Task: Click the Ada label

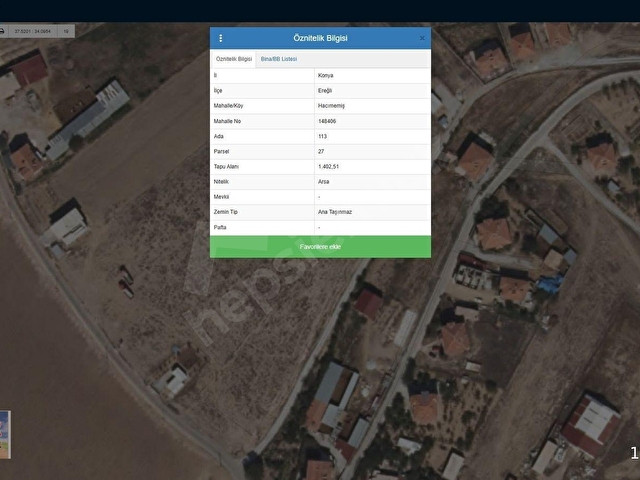Action: point(218,136)
